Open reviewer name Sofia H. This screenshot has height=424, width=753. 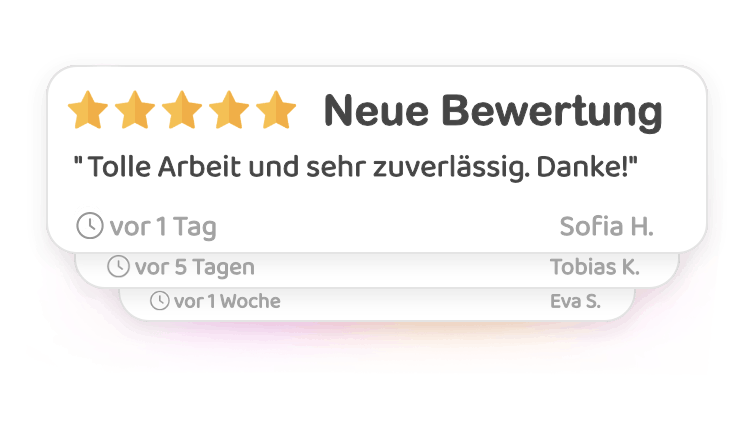[607, 226]
